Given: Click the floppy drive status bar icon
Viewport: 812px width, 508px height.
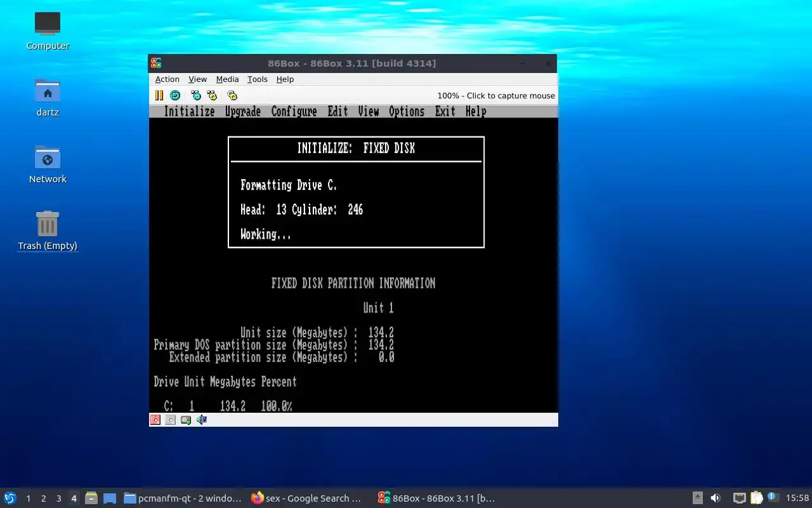Looking at the screenshot, I should pyautogui.click(x=155, y=420).
